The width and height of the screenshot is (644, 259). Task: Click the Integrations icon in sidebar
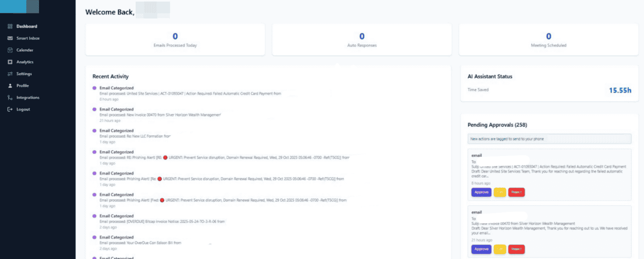10,98
